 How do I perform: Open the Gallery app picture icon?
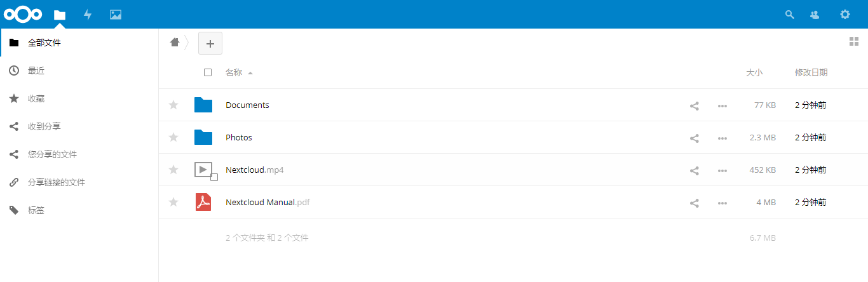tap(116, 15)
